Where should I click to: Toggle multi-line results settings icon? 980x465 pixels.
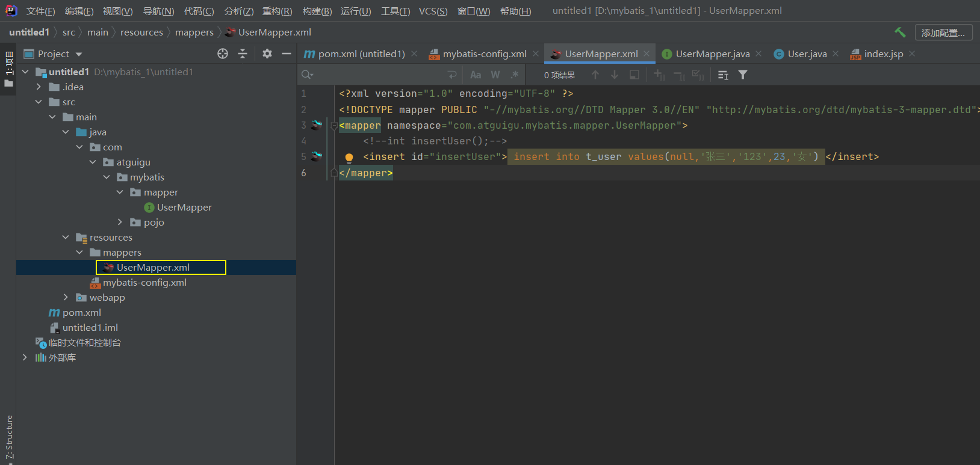[x=724, y=75]
